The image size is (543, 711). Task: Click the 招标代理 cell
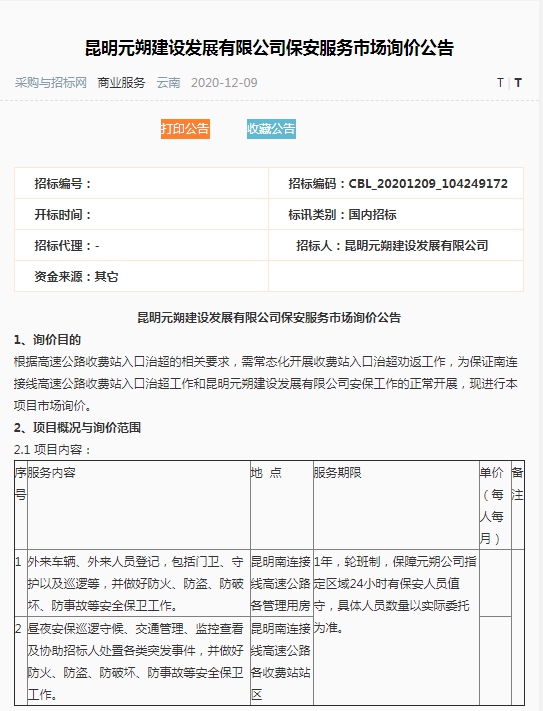[141, 245]
